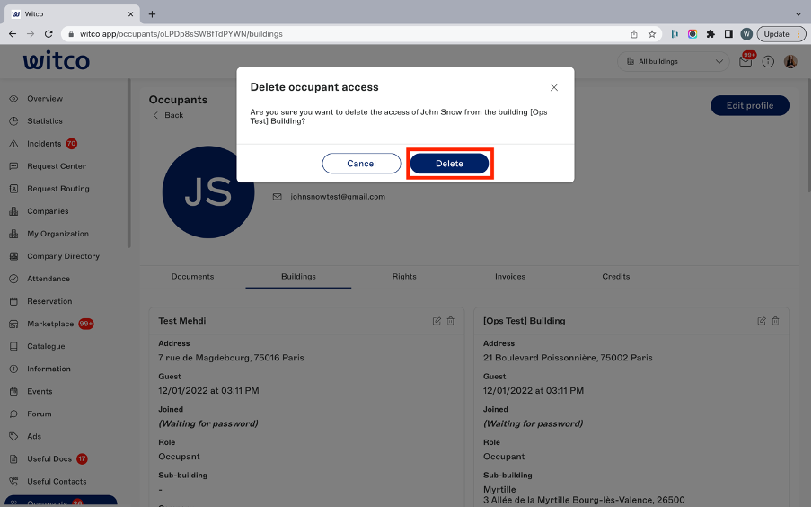Image resolution: width=812 pixels, height=507 pixels.
Task: Click the Events calendar icon
Action: 14,391
